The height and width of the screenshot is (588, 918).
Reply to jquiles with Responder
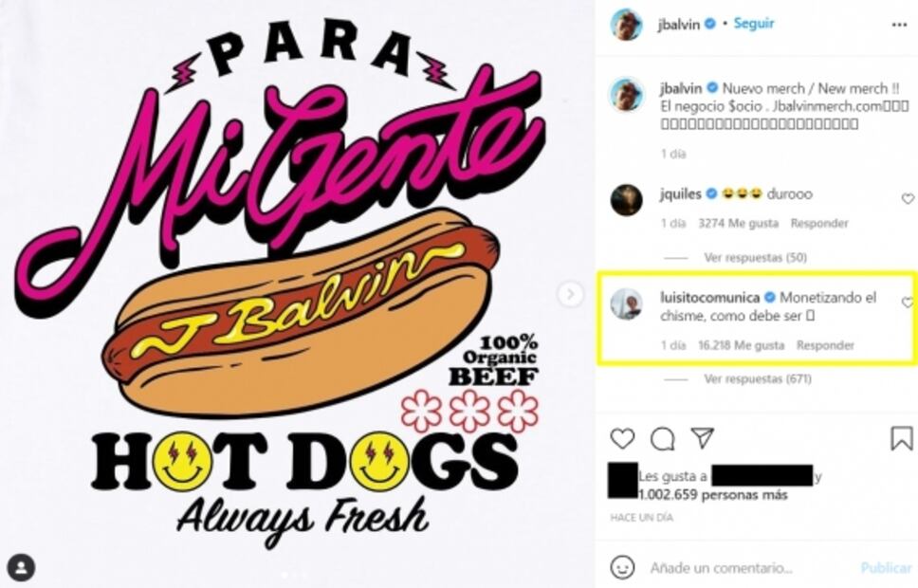(819, 223)
